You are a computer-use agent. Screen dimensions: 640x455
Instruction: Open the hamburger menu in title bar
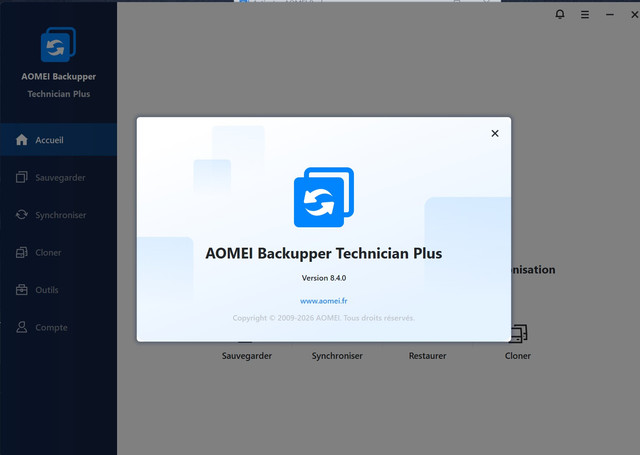(585, 15)
